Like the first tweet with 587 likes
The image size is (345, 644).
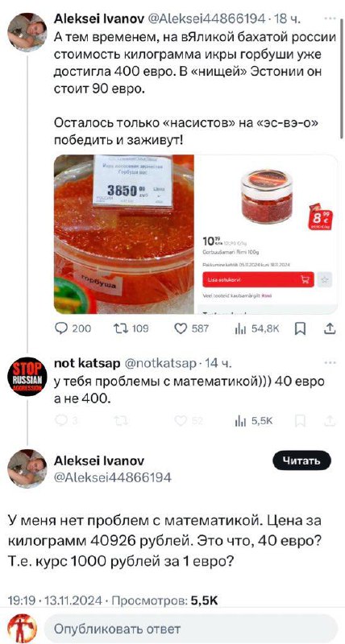click(x=191, y=328)
